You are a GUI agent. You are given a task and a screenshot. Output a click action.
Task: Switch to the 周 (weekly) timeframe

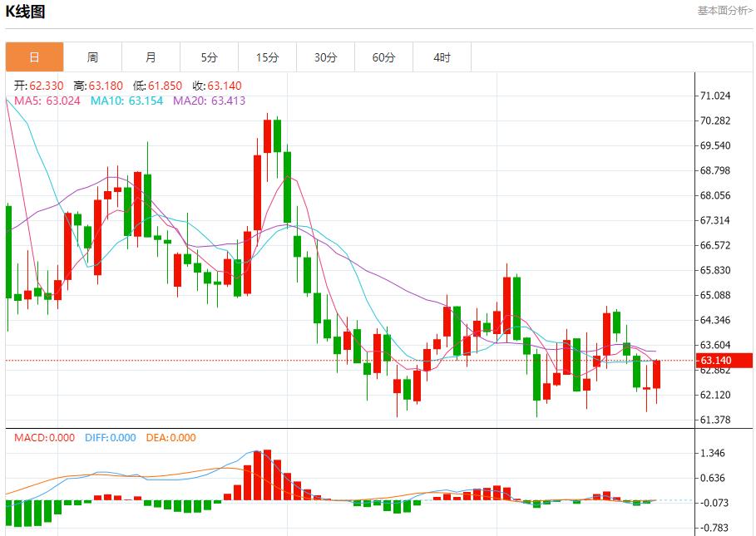92,57
